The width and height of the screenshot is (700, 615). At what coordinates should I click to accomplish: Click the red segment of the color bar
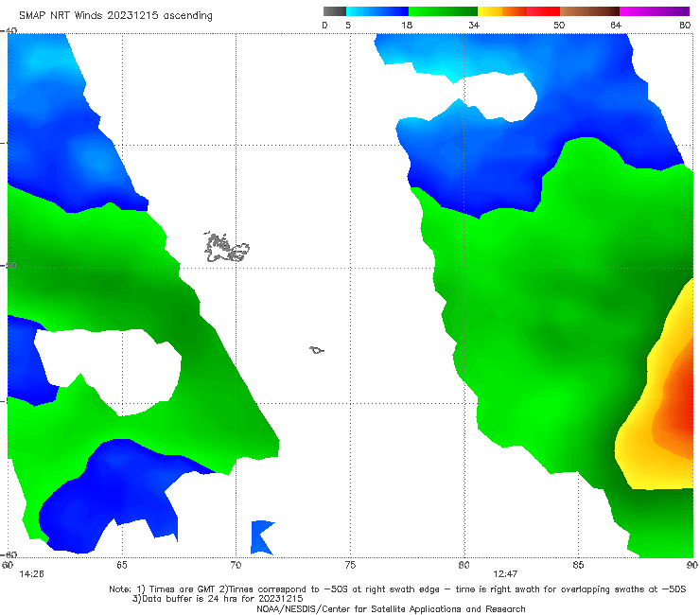(543, 11)
